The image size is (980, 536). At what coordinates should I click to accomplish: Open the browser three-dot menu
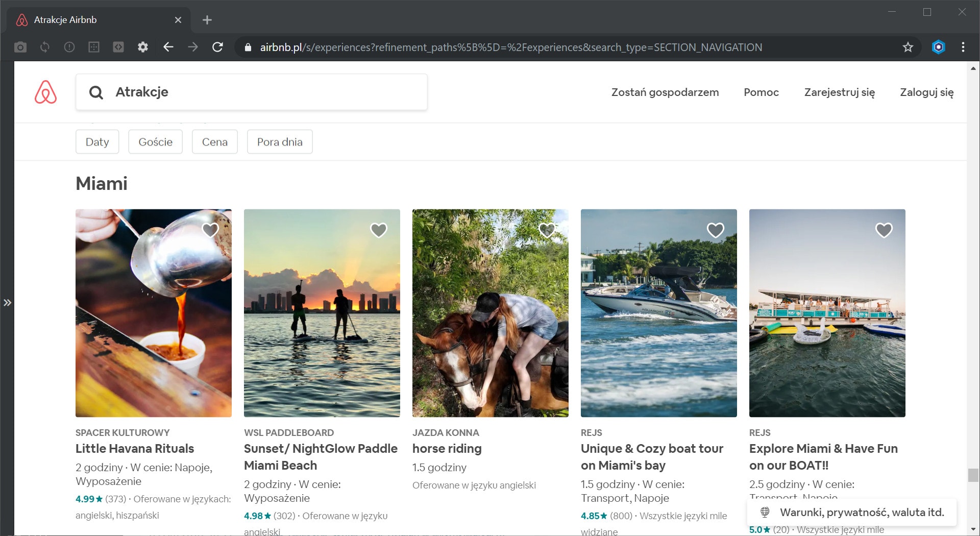pyautogui.click(x=963, y=47)
